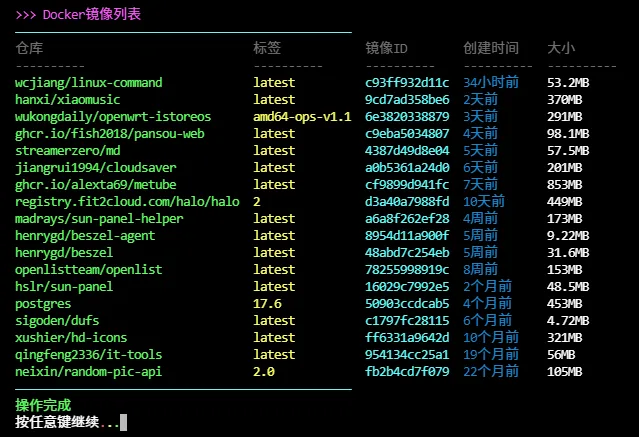Click the 标签 column header
639x437 pixels.
[267, 48]
